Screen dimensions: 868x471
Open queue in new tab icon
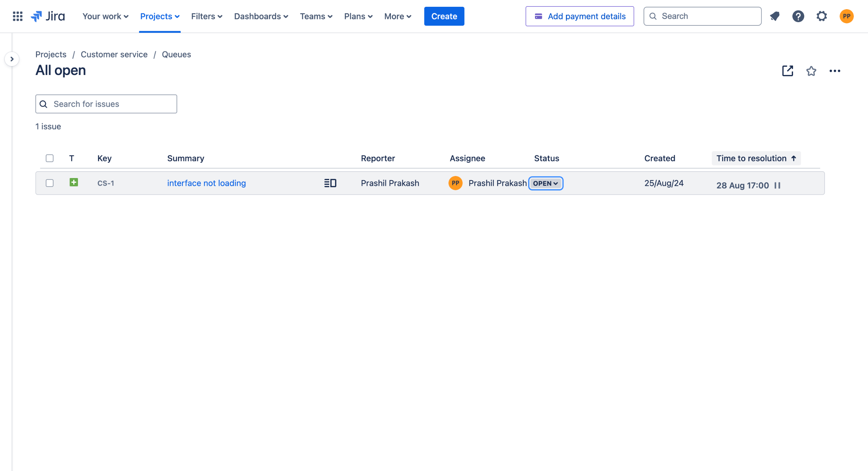tap(787, 71)
